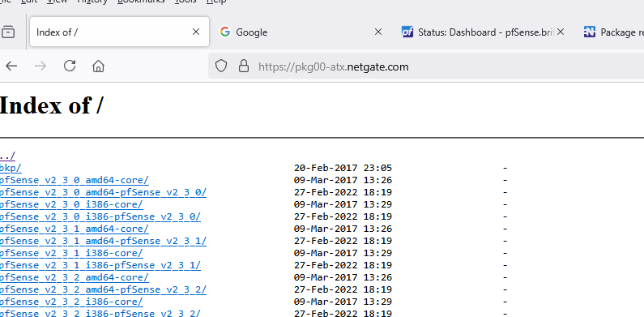Image resolution: width=644 pixels, height=317 pixels.
Task: Open the Tools menu
Action: click(x=186, y=2)
